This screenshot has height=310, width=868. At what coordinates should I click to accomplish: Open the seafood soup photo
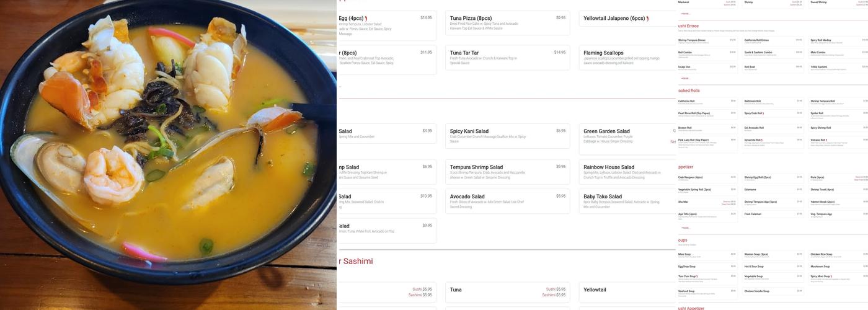coord(168,155)
